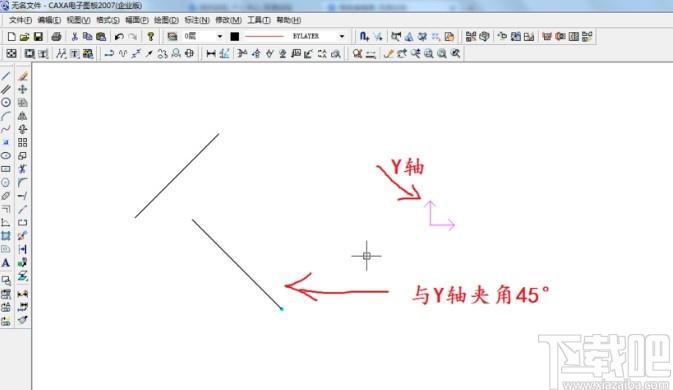Select the Hatch fill tool
Viewport: 673px width, 390px height.
click(6, 236)
